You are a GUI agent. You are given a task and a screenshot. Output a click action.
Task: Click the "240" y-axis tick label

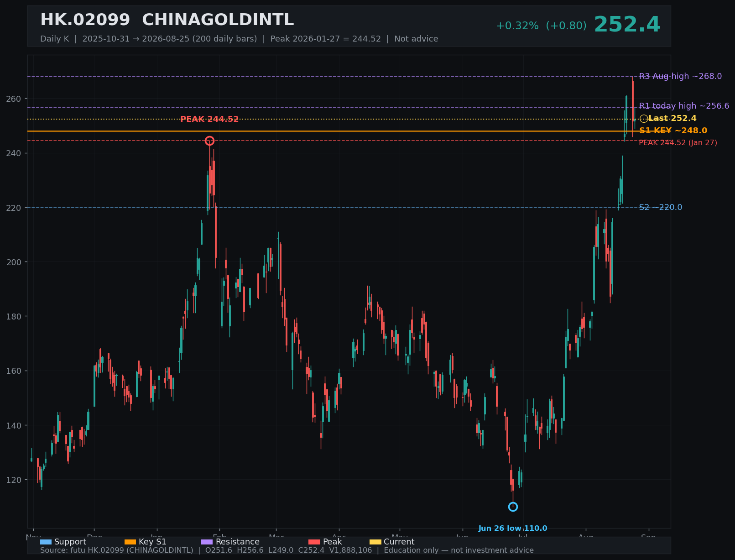pos(13,153)
